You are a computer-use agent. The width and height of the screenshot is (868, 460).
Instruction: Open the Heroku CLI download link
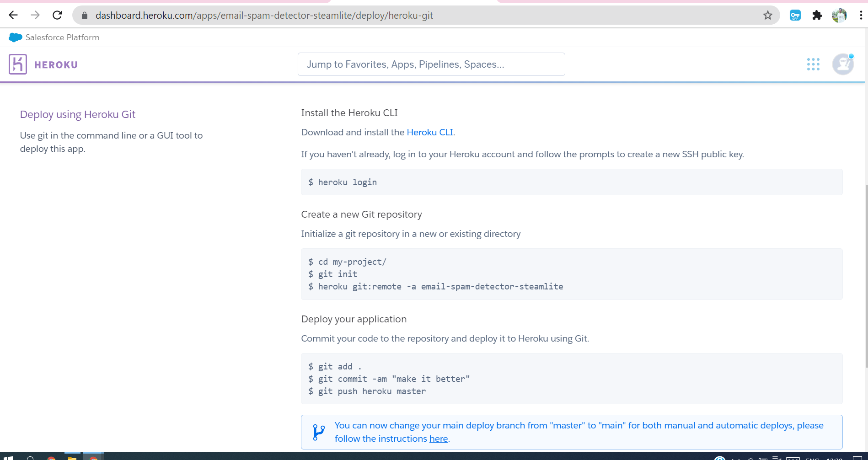click(429, 132)
